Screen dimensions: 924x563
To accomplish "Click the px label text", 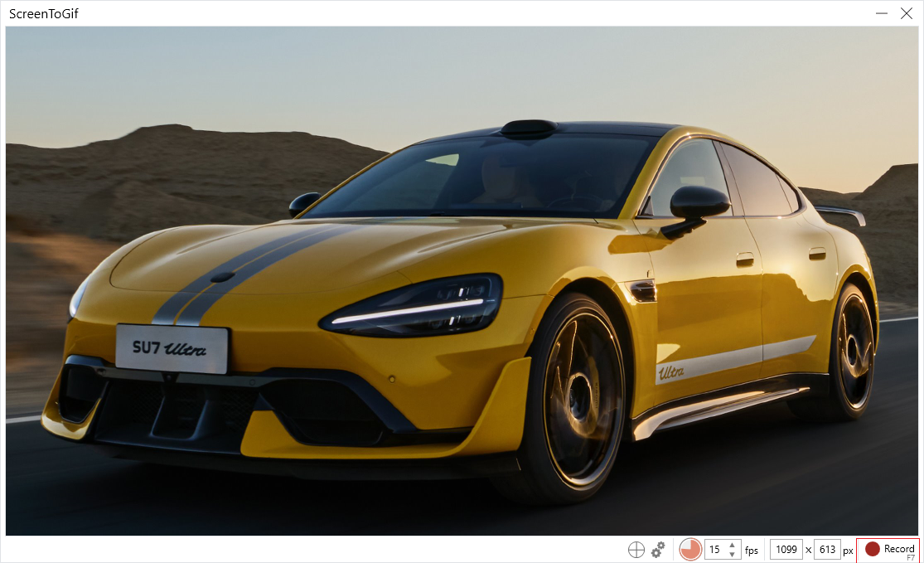I will [848, 551].
